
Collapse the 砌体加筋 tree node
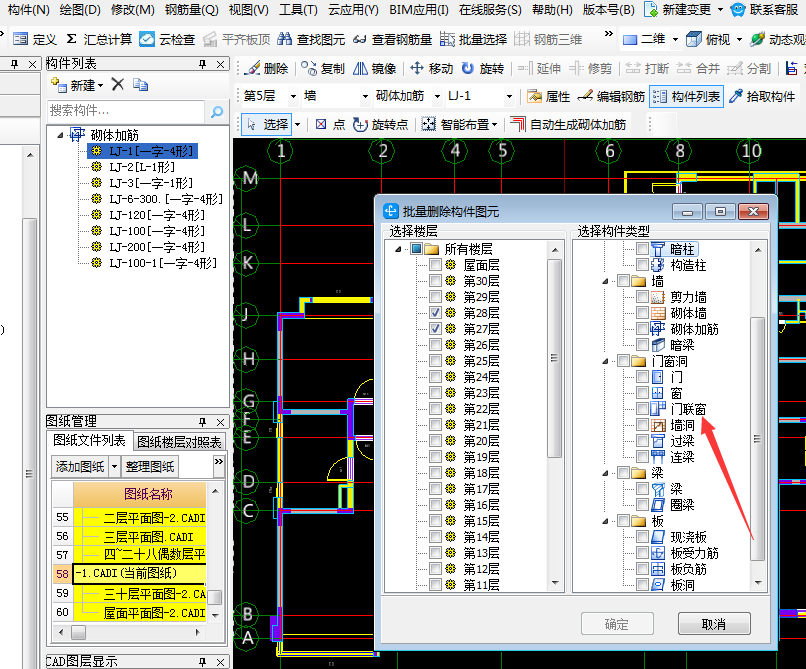[x=61, y=135]
